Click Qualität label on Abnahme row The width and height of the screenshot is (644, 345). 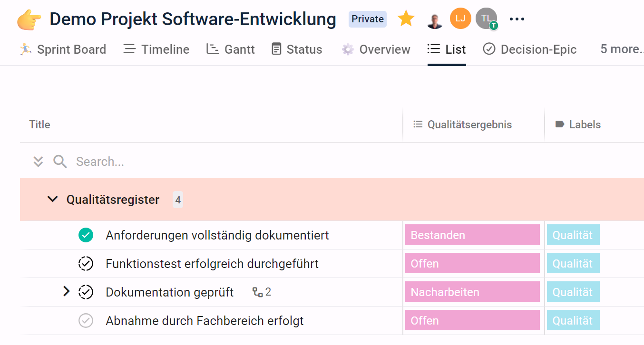(x=573, y=320)
